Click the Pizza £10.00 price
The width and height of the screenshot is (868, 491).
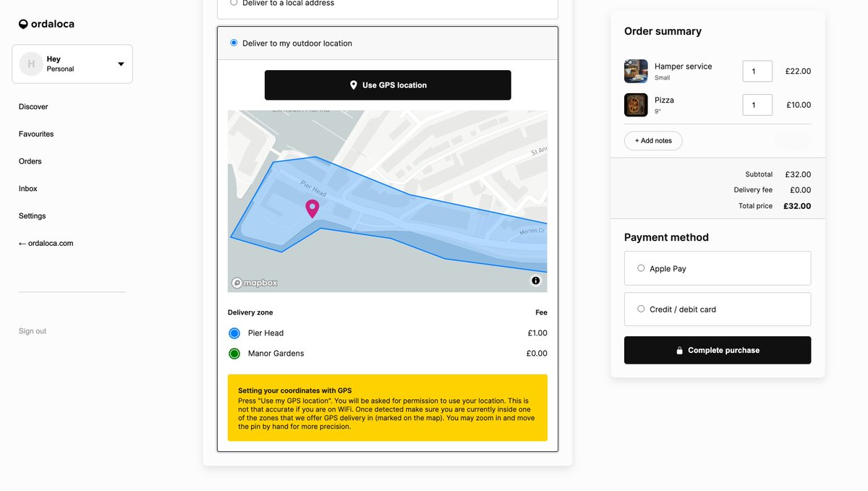pos(799,105)
